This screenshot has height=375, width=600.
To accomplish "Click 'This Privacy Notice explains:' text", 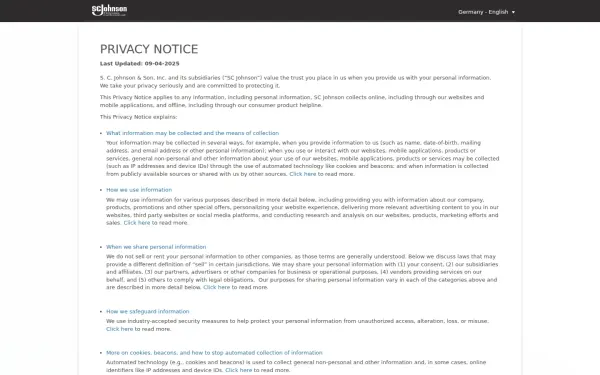I will 139,117.
